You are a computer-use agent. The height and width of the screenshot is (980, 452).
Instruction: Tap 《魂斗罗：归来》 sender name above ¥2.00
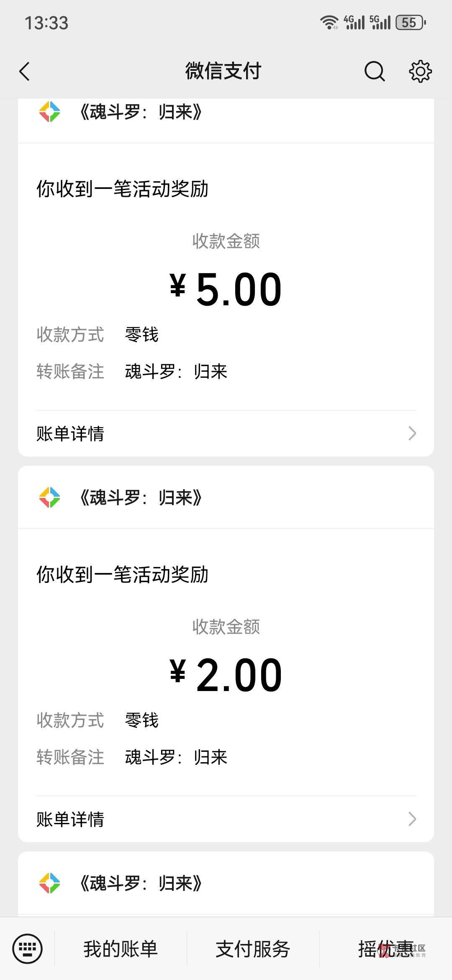point(141,498)
